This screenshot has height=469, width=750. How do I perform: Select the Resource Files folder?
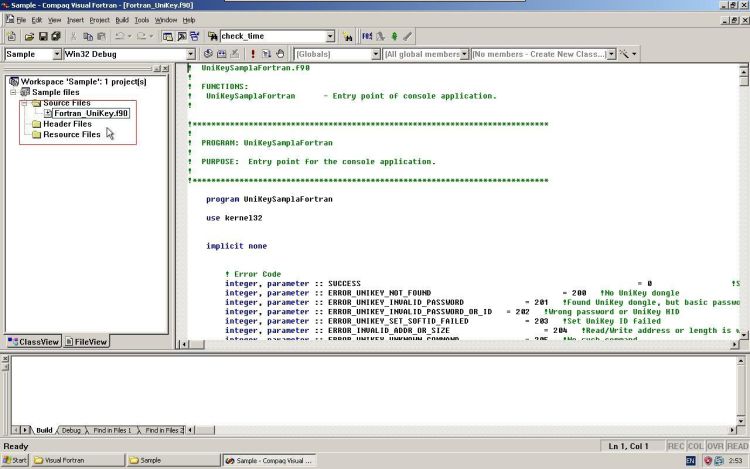click(x=72, y=134)
